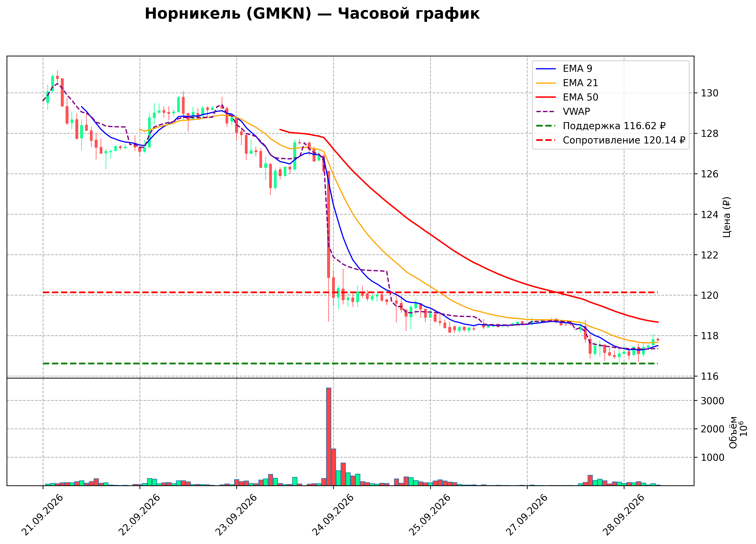Click the 21.09.2026 date label
Image resolution: width=756 pixels, height=544 pixels.
point(42,515)
